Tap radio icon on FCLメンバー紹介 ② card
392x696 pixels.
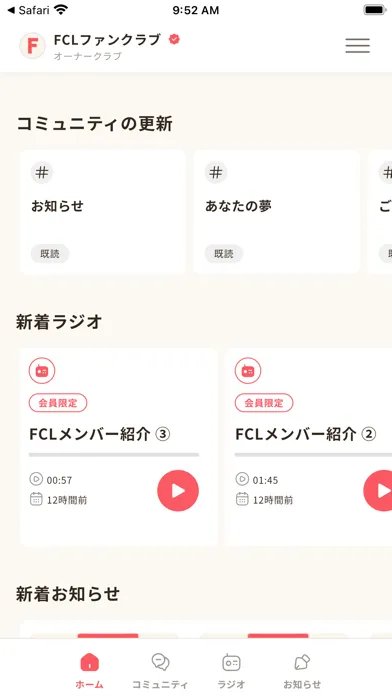[x=248, y=371]
